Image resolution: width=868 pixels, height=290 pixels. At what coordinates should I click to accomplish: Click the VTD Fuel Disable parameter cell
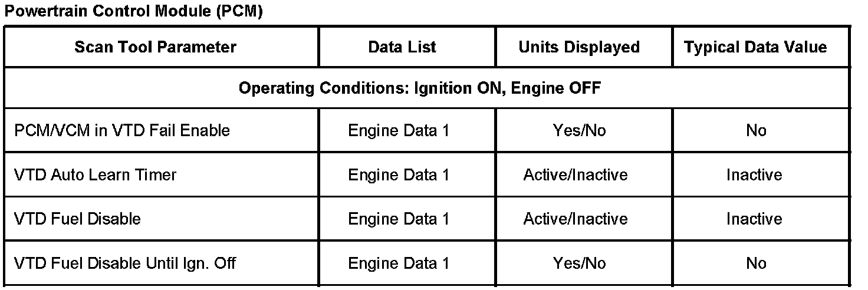click(77, 219)
